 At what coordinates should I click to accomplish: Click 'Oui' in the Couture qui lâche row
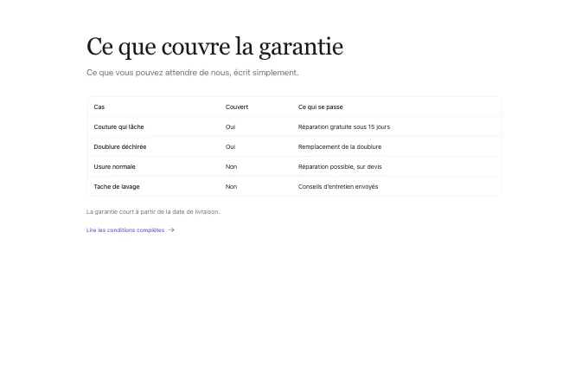[230, 127]
